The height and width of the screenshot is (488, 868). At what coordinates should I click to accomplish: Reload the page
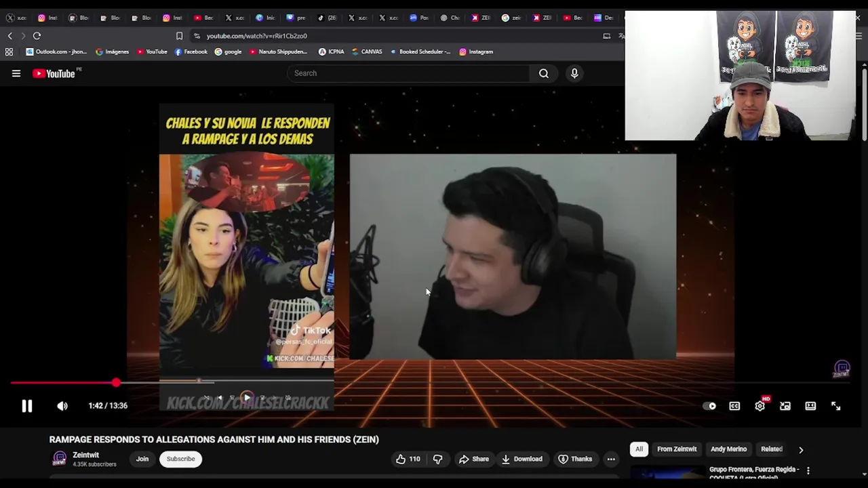(x=37, y=36)
